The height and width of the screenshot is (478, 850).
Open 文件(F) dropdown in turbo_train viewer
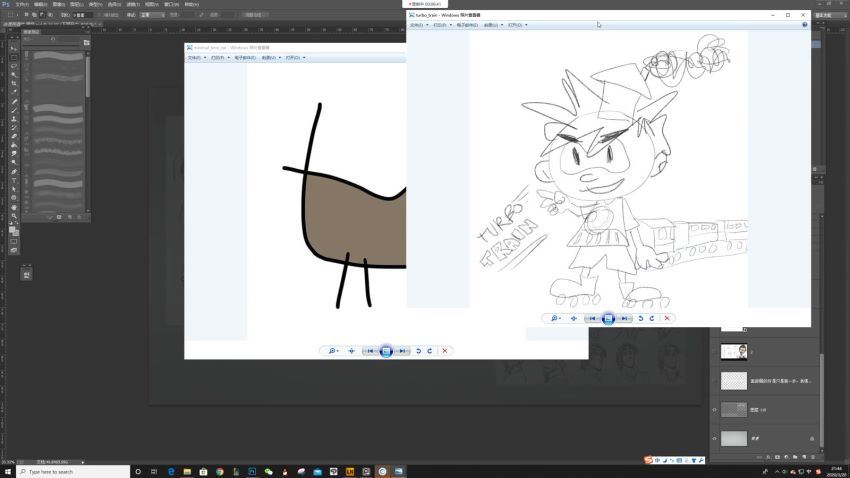pos(419,25)
